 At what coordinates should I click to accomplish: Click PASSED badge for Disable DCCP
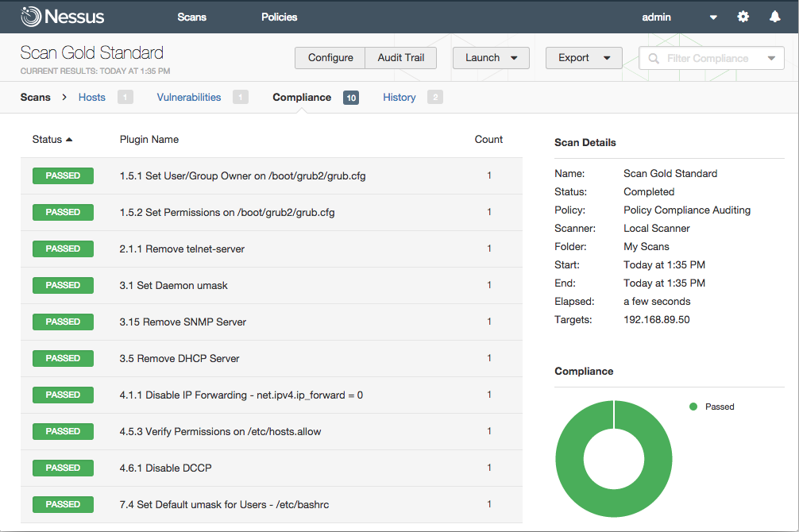[x=64, y=468]
